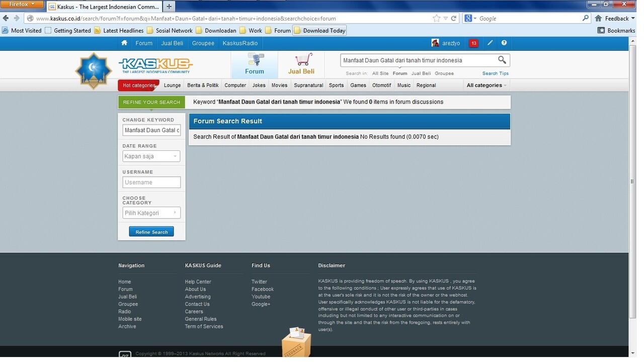Open the 'Pilih Kategori' category dropdown
The image size is (644, 364).
151,213
